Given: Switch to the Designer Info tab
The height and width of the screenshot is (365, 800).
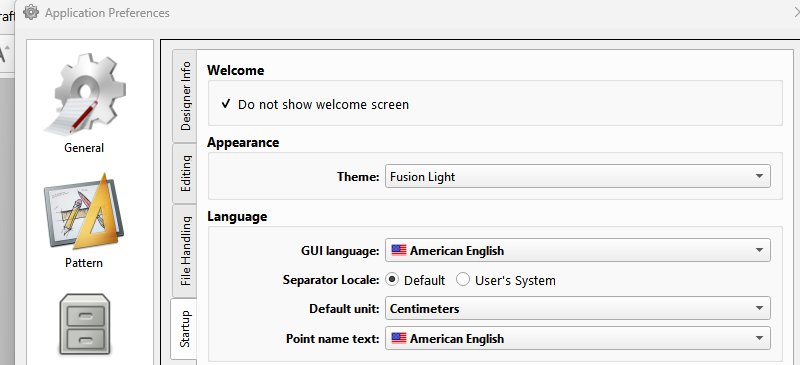Looking at the screenshot, I should click(x=185, y=96).
